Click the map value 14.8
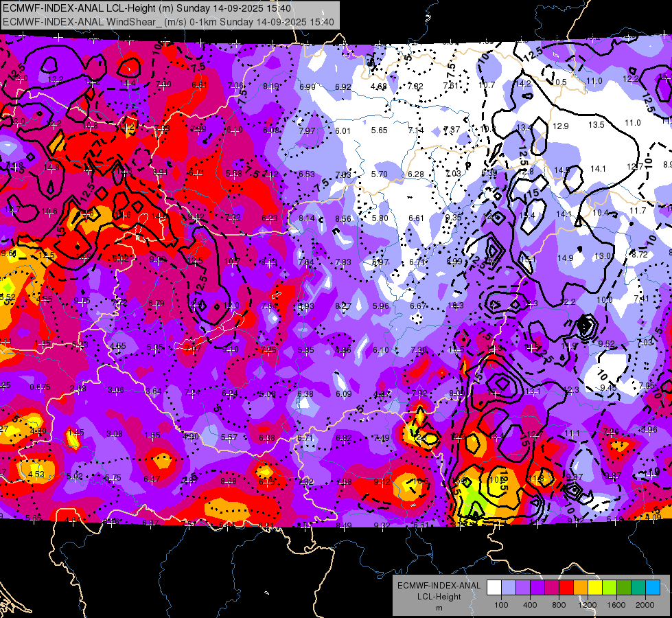Screen dimensions: 672x618 point(51,168)
